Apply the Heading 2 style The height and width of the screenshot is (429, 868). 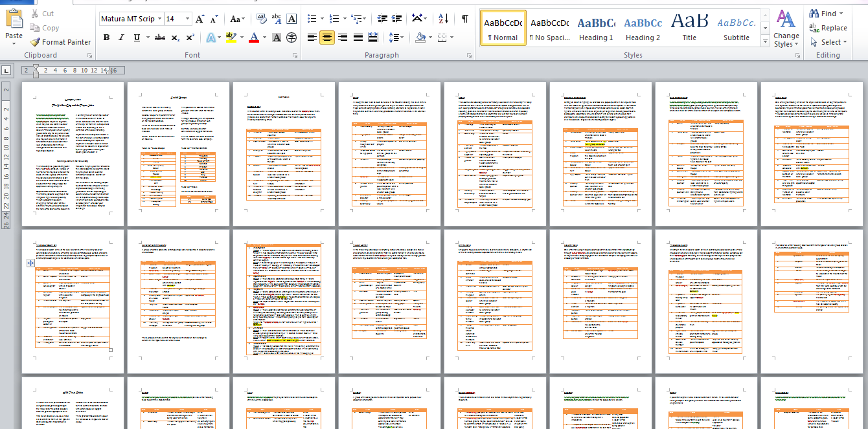[643, 28]
